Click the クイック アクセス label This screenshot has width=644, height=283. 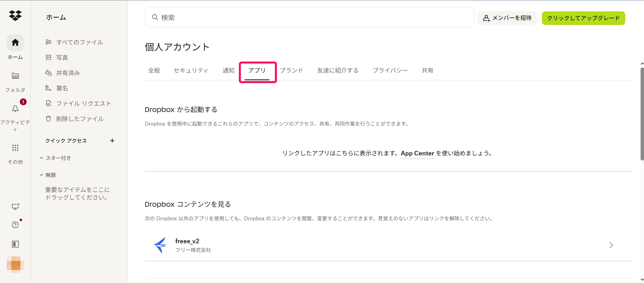pyautogui.click(x=66, y=141)
